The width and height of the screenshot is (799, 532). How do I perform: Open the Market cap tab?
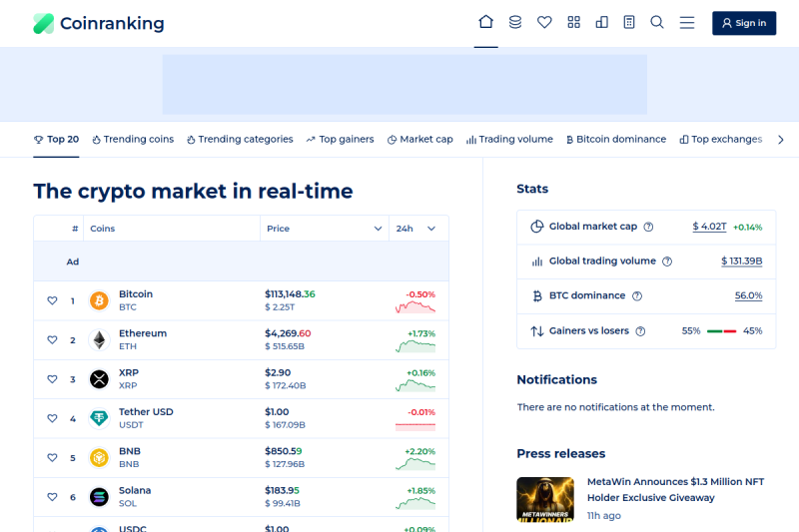[x=420, y=140]
